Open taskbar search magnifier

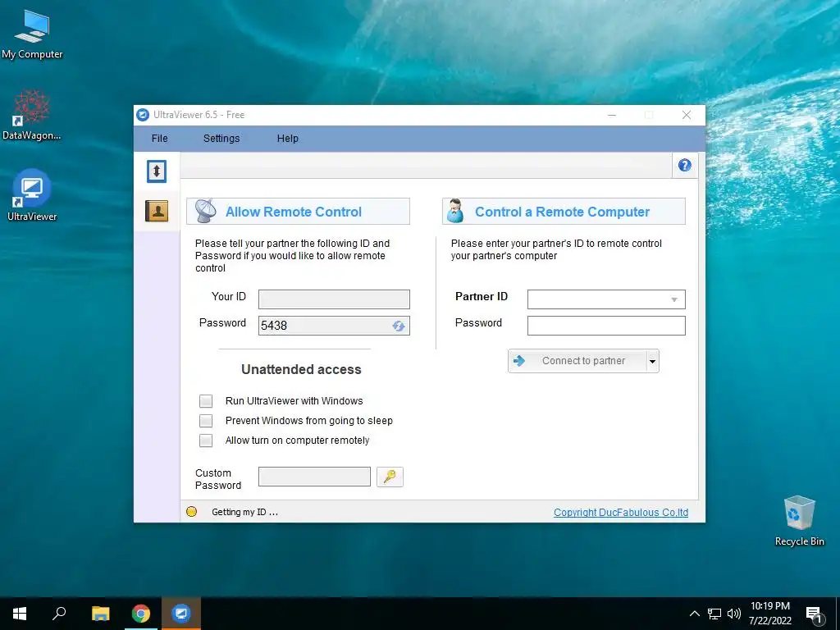tap(59, 614)
